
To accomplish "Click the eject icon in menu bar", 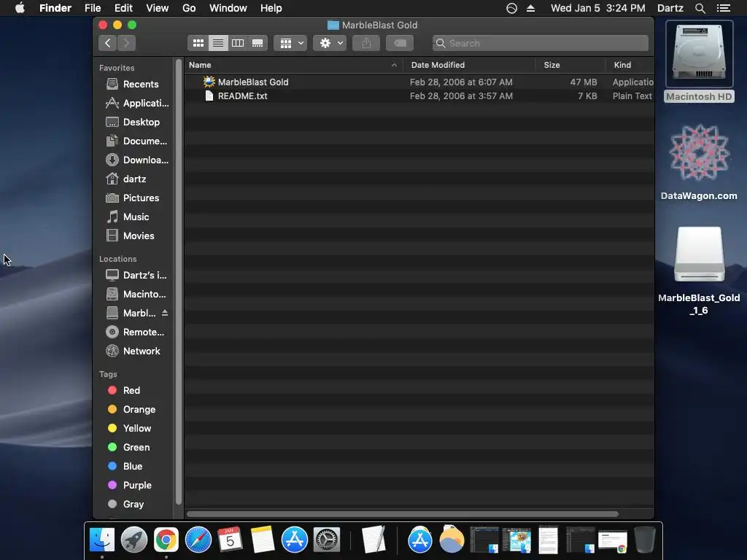I will click(x=531, y=8).
